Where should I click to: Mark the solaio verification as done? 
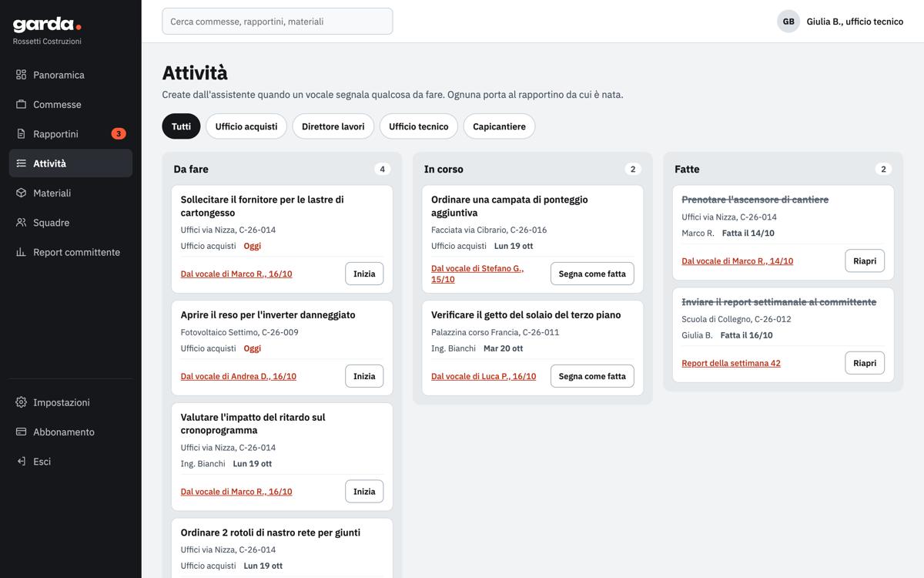click(592, 376)
